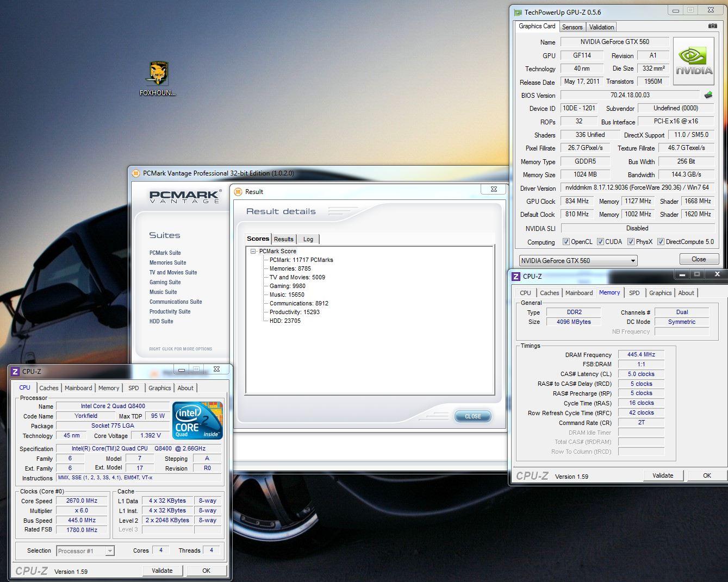Click the CPU name 'Intel Core 2 Quad Q8400'
This screenshot has height=582, width=728.
[x=113, y=406]
